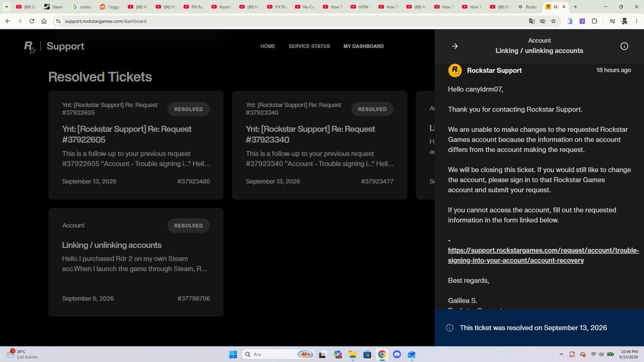Click the RESOLVED badge on the Account ticket
644x362 pixels.
[188, 226]
